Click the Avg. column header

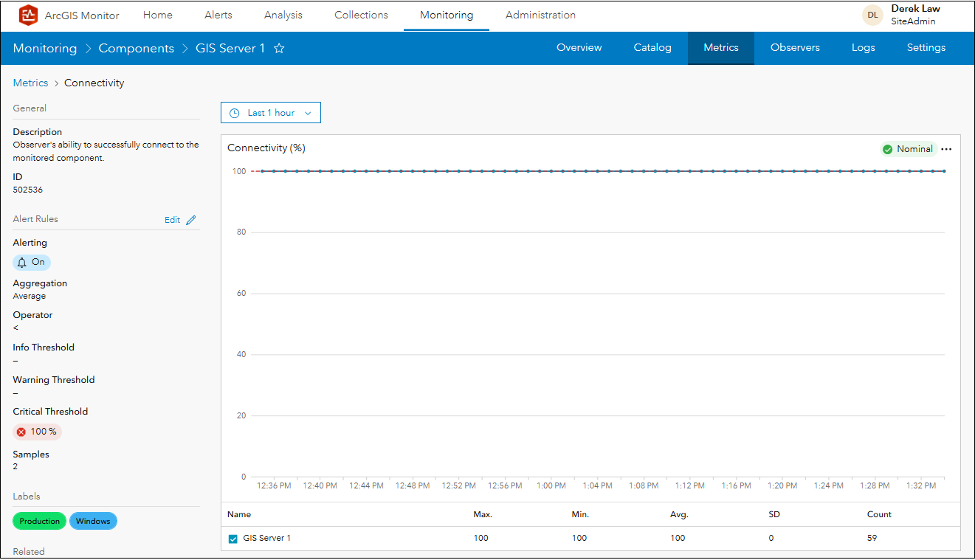point(679,514)
